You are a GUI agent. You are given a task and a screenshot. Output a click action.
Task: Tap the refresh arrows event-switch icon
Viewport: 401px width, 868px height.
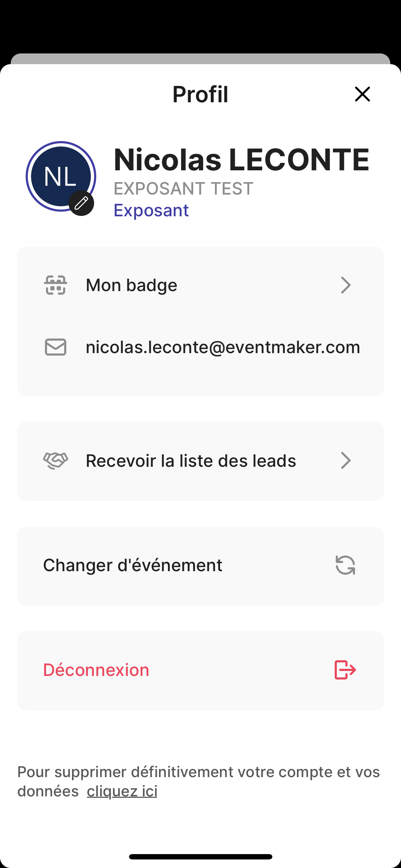tap(345, 565)
